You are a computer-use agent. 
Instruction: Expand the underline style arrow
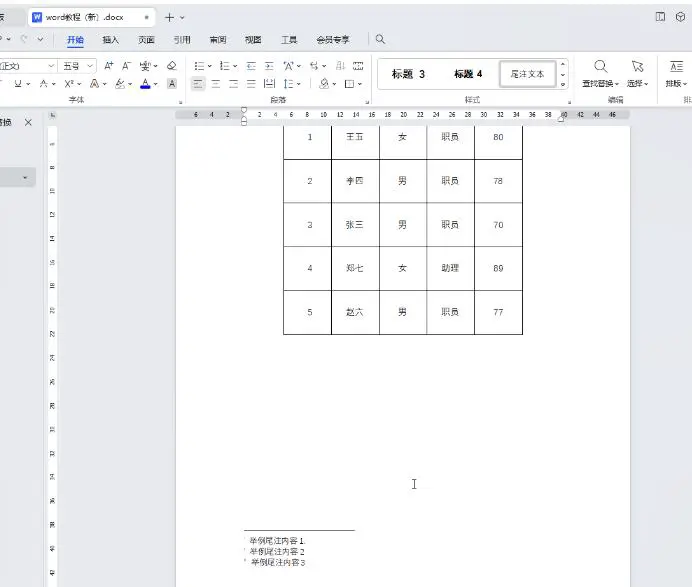[28, 84]
